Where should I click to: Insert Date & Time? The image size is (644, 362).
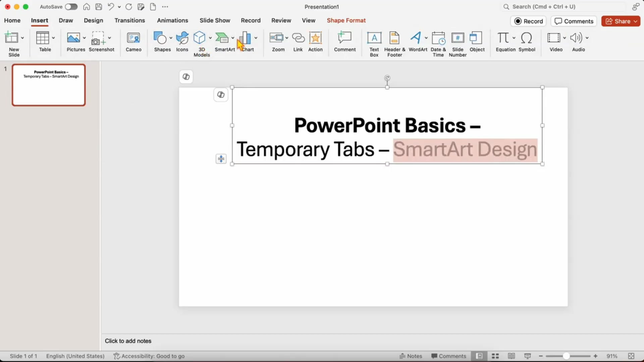tap(438, 44)
